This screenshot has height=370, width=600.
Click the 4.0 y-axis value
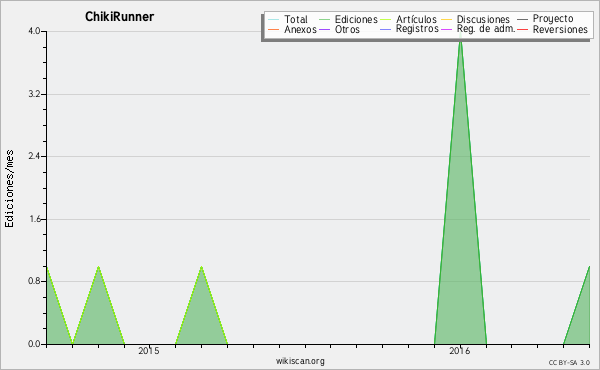point(34,31)
